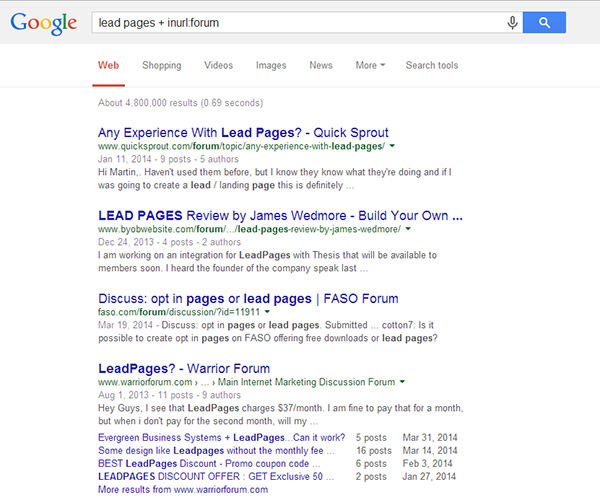Viewport: 600px width, 500px height.
Task: Open Search tools options
Action: [432, 65]
